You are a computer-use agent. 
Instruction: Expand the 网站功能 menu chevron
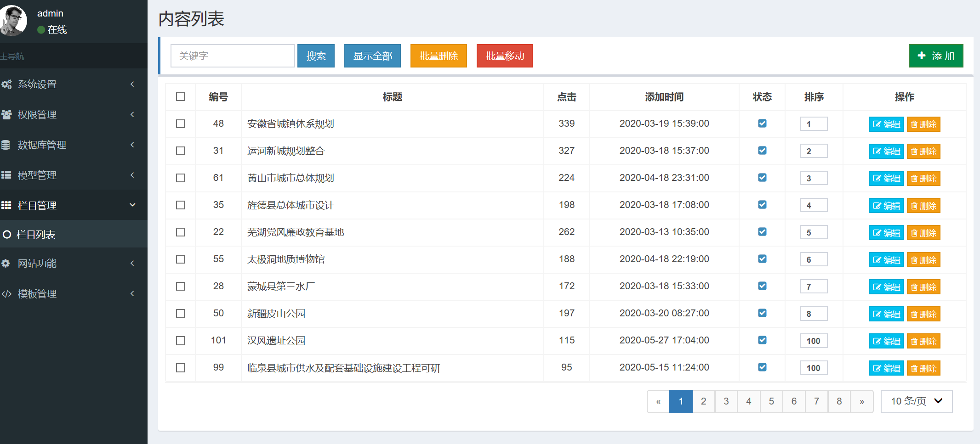pos(132,263)
